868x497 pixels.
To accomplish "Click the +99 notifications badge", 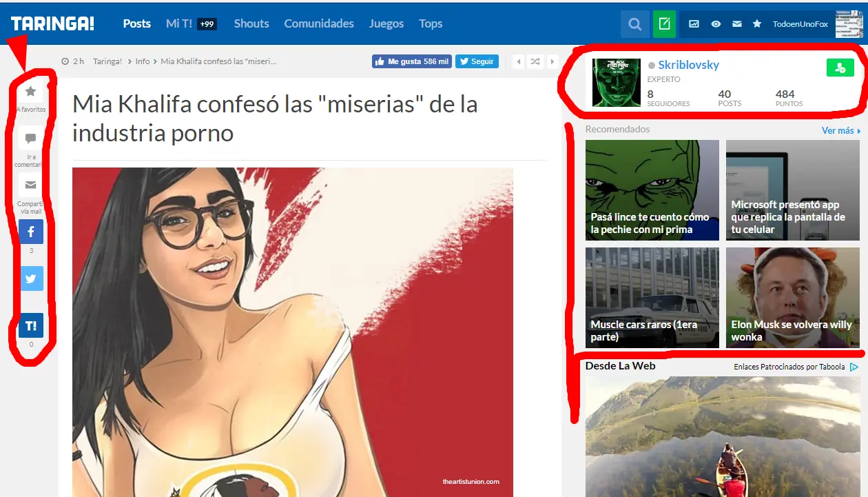I will 207,24.
